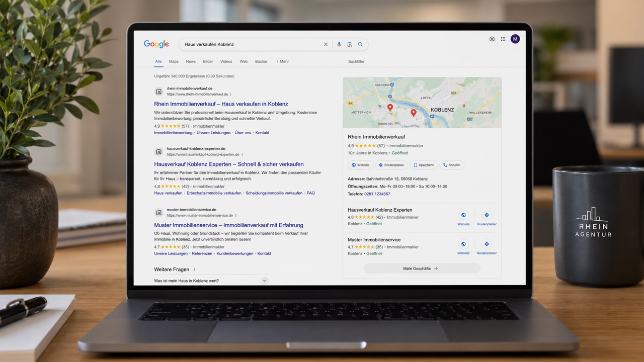
Task: Click the Routenplaner icon for Hausverkauf Koblenz Experten
Action: pos(487,215)
